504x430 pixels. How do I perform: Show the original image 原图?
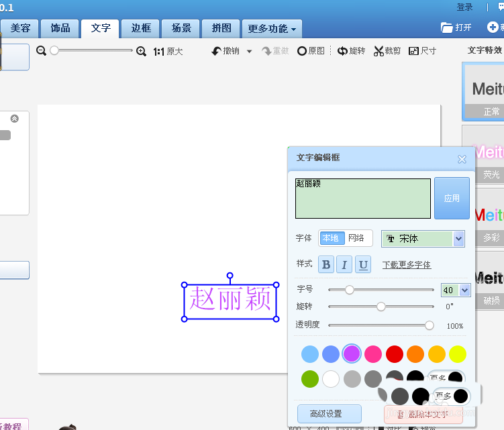tap(311, 51)
